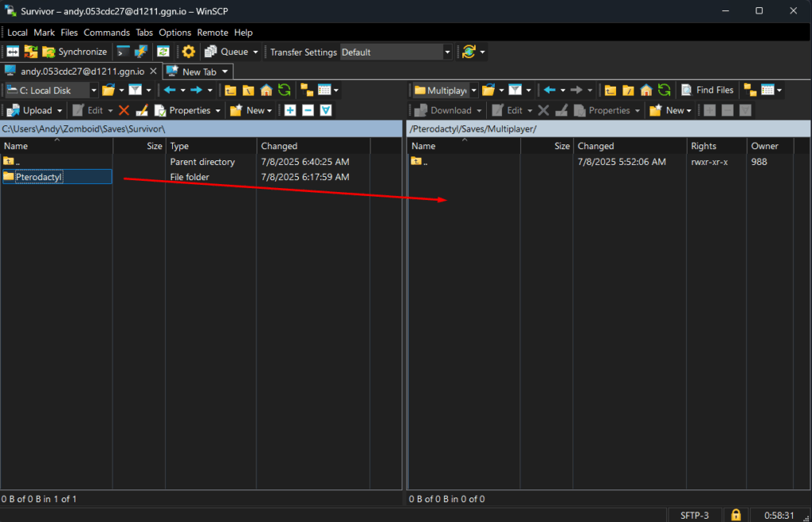Open the Remote menu
Screen dimensions: 812x522
coord(213,33)
